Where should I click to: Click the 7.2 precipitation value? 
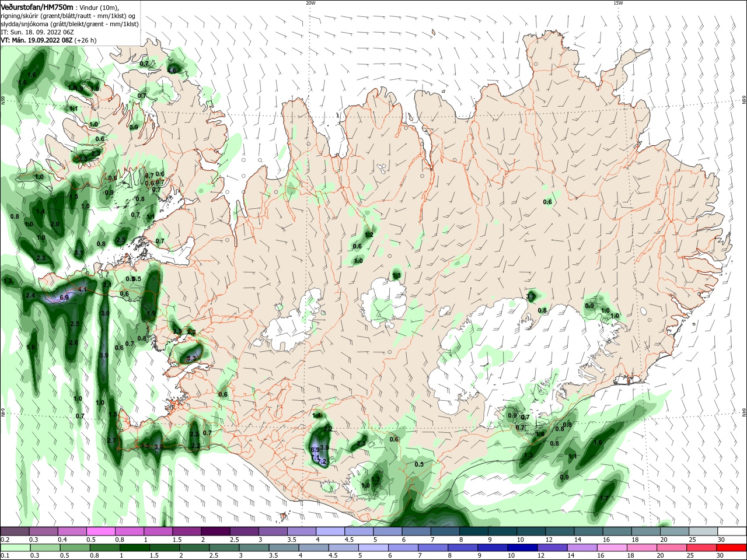pos(321,461)
